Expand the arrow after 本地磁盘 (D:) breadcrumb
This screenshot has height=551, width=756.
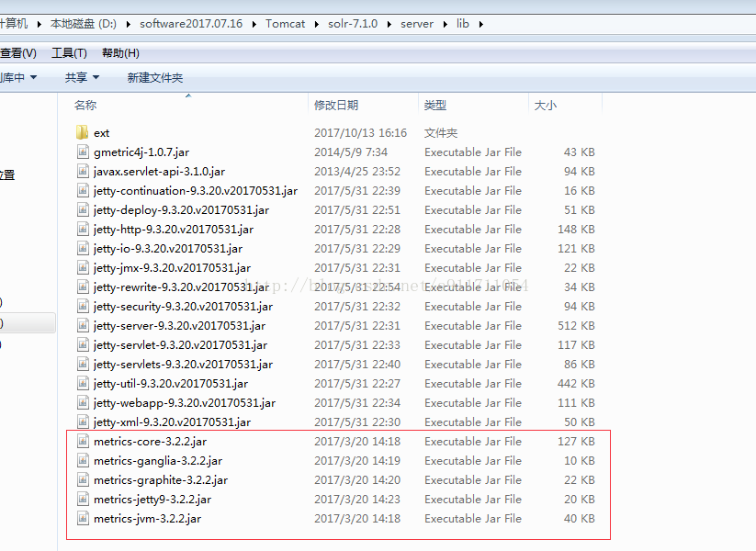tap(129, 24)
